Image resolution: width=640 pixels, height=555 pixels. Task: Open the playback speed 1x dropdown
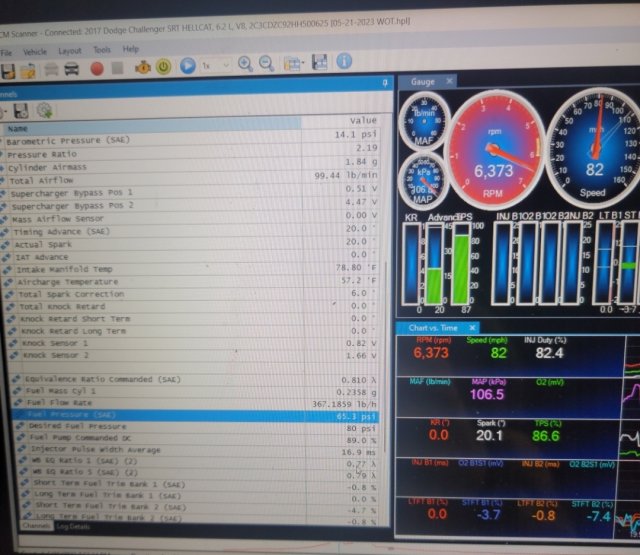click(x=214, y=66)
